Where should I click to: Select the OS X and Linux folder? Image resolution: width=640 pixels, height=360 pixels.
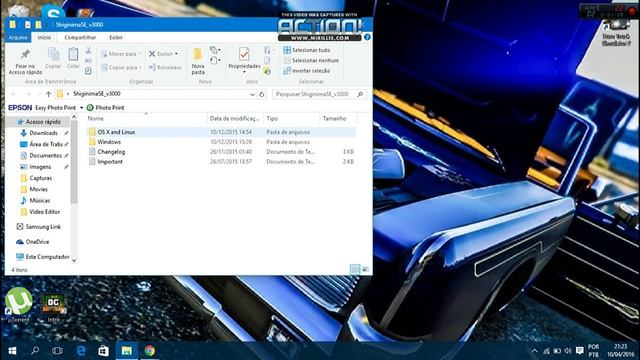[116, 132]
